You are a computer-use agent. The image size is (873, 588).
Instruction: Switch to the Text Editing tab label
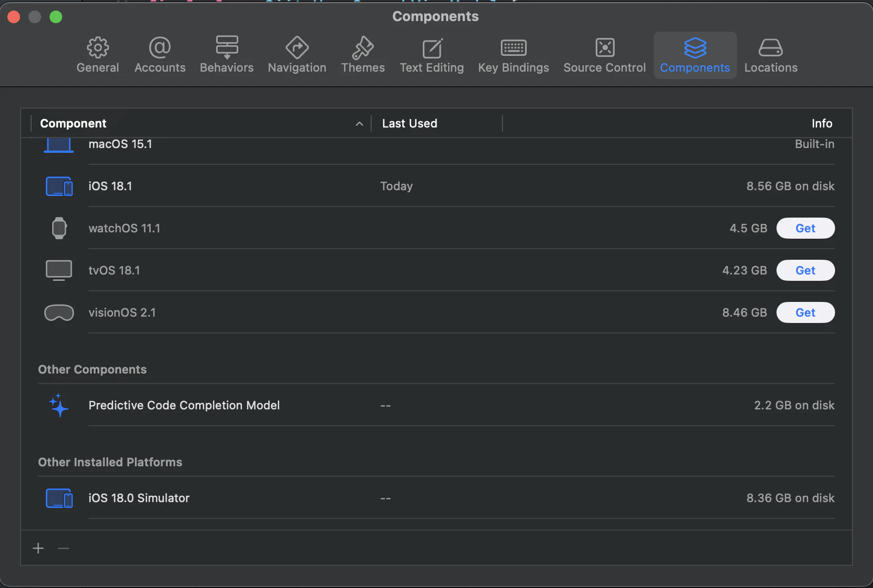[432, 68]
